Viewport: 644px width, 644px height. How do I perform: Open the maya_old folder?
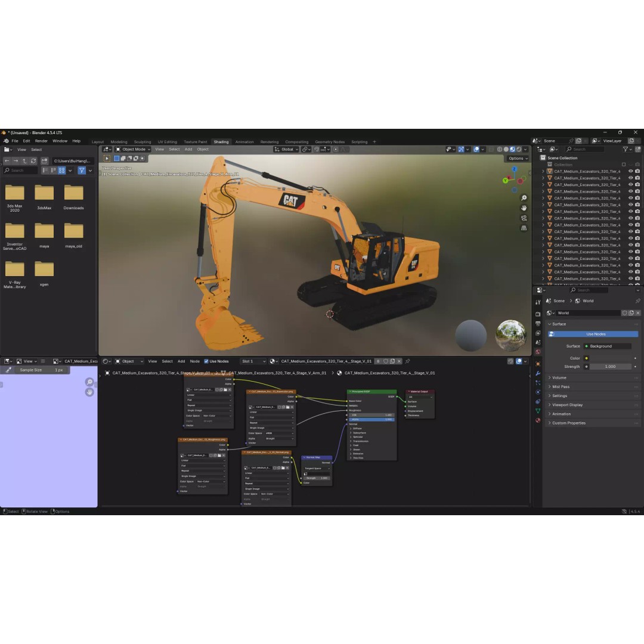(73, 236)
